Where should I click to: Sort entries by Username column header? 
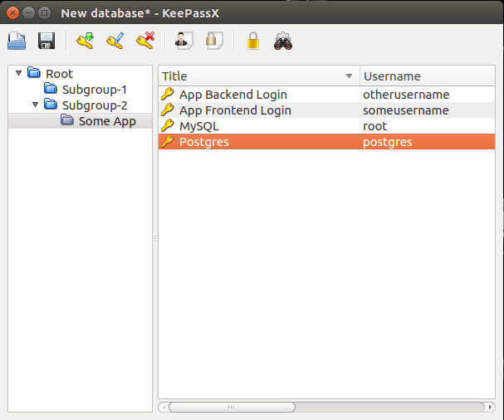coord(428,76)
